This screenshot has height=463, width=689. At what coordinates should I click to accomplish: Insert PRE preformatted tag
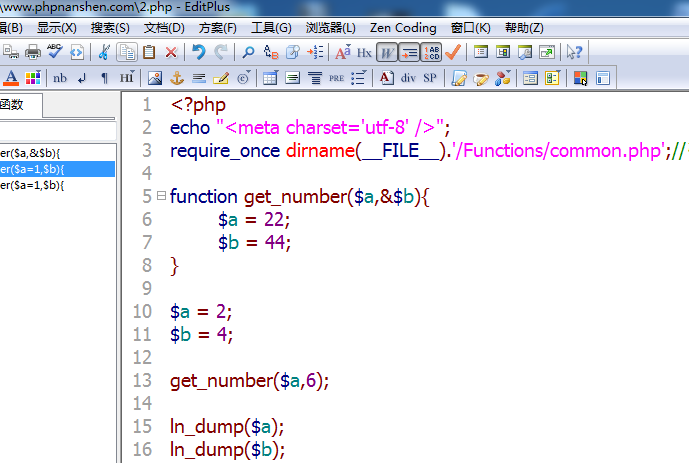[x=337, y=78]
